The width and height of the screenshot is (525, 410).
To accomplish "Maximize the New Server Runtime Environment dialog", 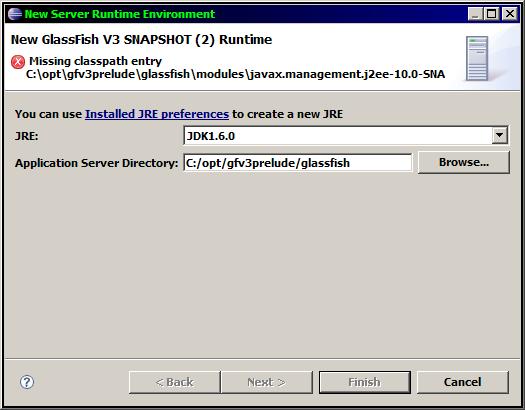I will pos(492,14).
